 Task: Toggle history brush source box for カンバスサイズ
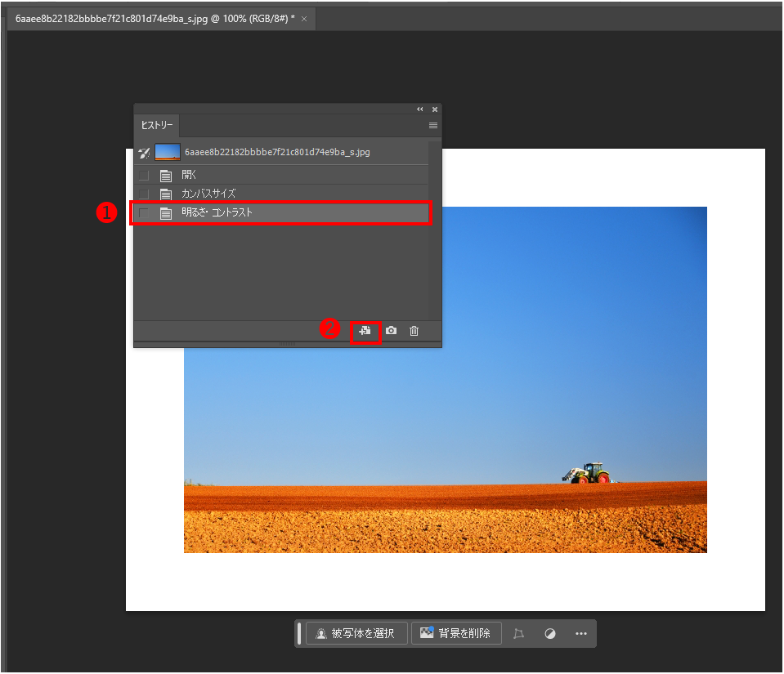[x=144, y=194]
